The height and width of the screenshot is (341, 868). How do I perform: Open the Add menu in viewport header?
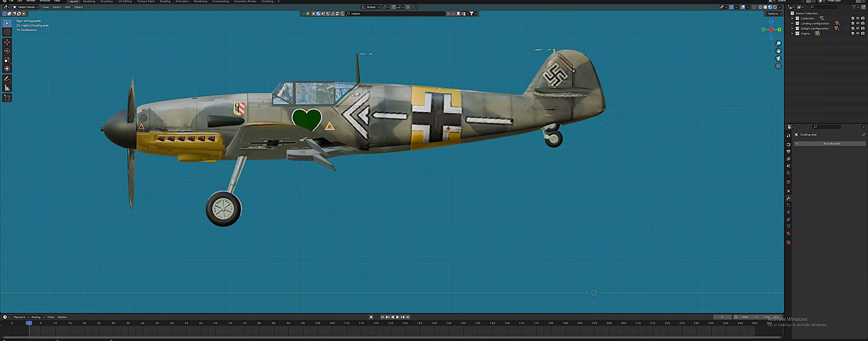point(67,7)
